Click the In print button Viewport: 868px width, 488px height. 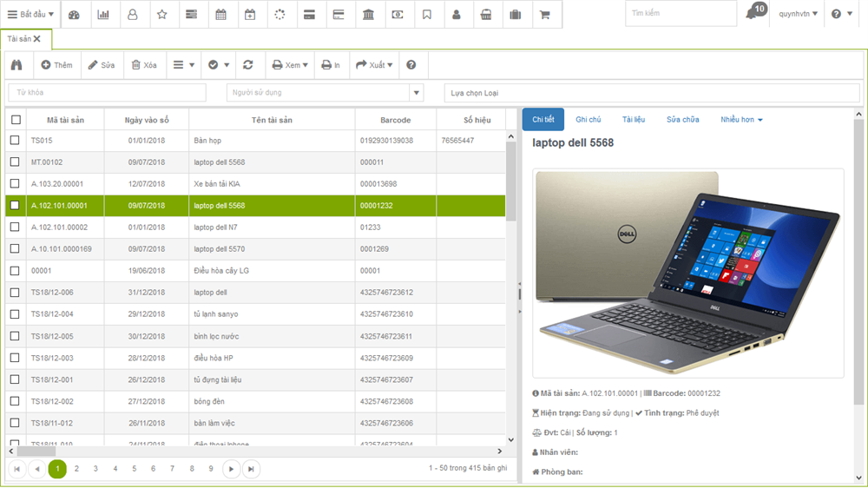pos(331,65)
